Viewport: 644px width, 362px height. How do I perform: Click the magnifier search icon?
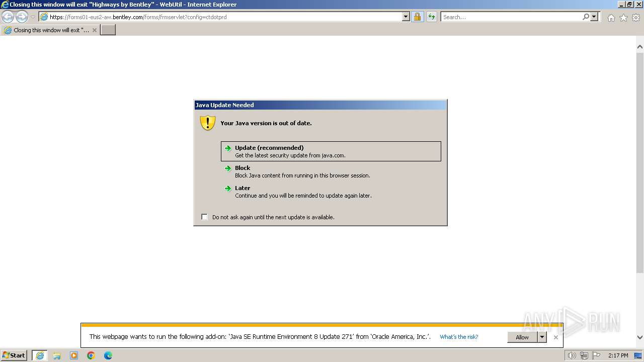tap(586, 17)
